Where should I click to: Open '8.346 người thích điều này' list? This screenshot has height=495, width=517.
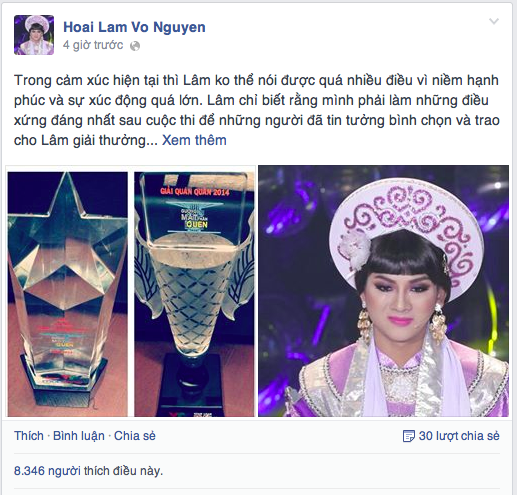[88, 471]
